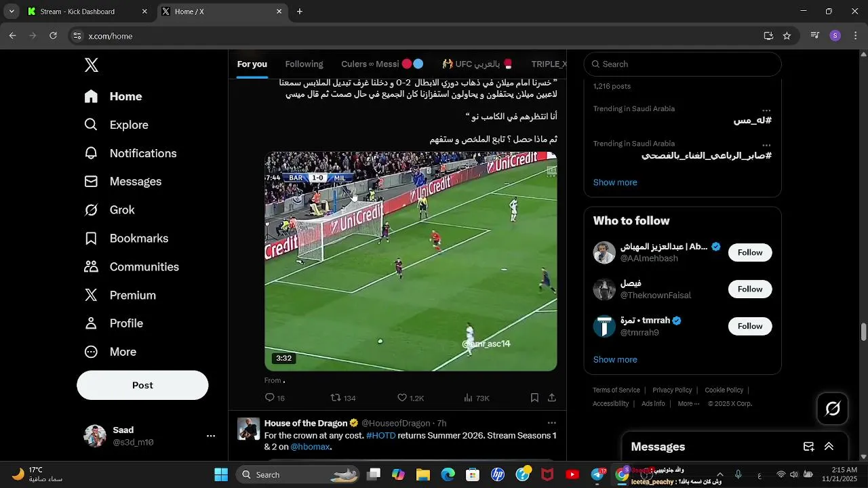Image resolution: width=868 pixels, height=488 pixels.
Task: Open Cookie Policy link
Action: pos(724,390)
